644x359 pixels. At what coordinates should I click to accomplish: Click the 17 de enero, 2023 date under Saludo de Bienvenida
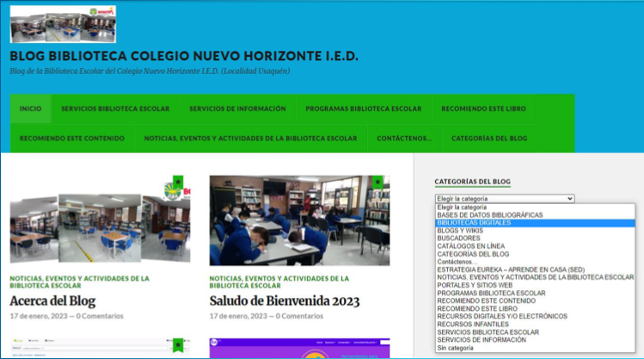238,316
